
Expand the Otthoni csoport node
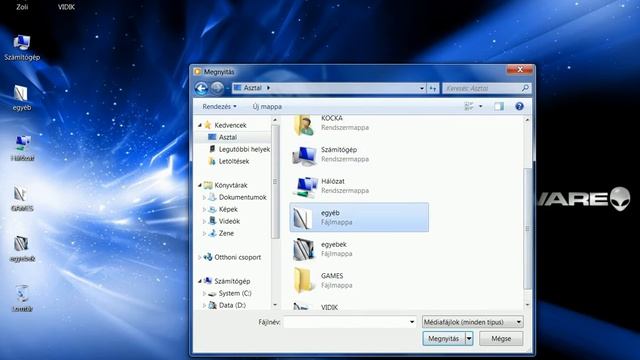(200, 257)
